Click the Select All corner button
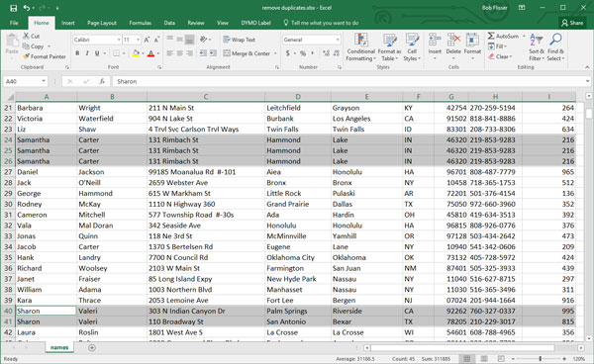The width and height of the screenshot is (594, 364). 8,97
